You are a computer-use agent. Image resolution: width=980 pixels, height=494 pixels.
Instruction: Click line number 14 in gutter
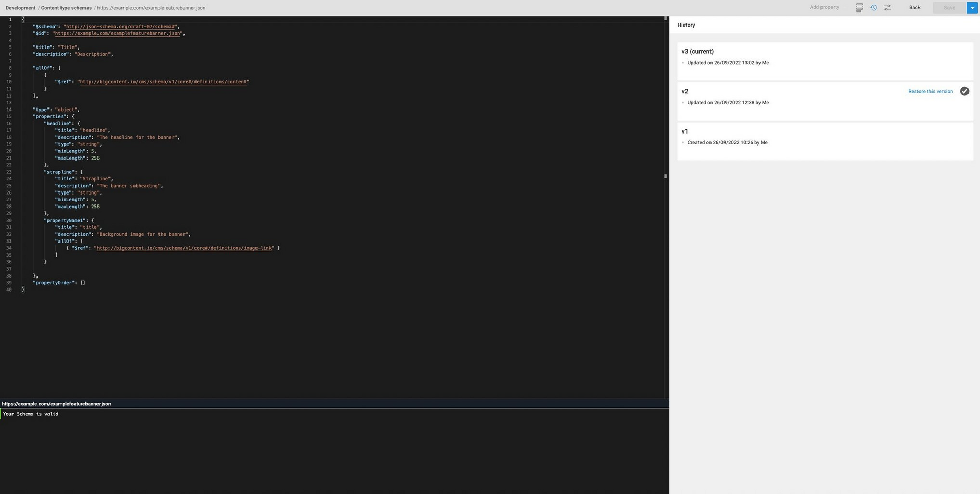pos(9,110)
